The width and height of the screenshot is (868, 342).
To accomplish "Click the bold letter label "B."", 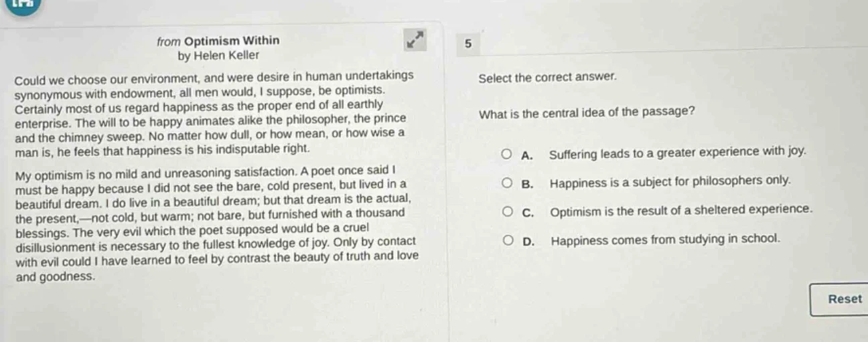I will [526, 181].
